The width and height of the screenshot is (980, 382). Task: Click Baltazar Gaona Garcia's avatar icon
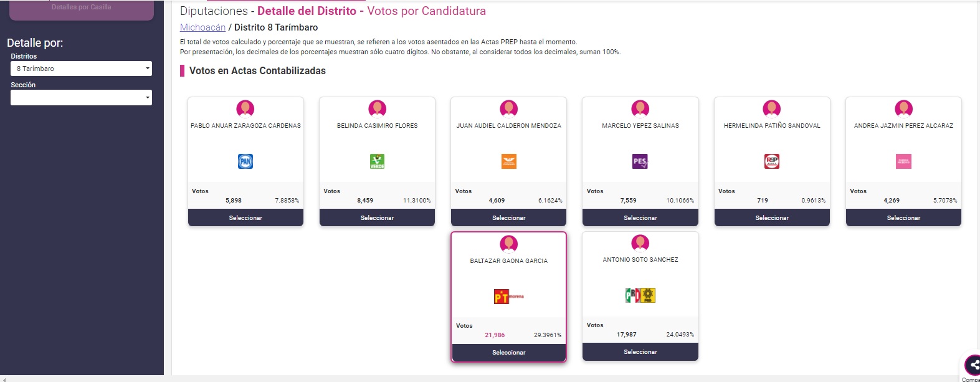[x=509, y=244]
